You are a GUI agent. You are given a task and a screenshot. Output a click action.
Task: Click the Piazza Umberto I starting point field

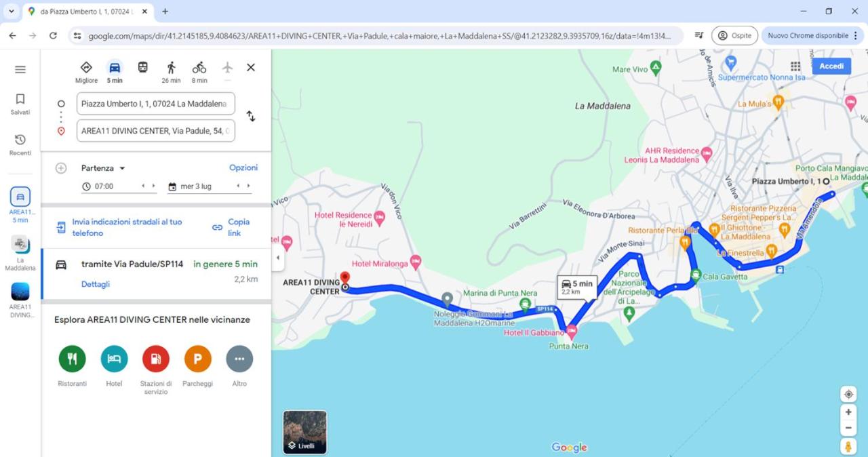pyautogui.click(x=156, y=104)
